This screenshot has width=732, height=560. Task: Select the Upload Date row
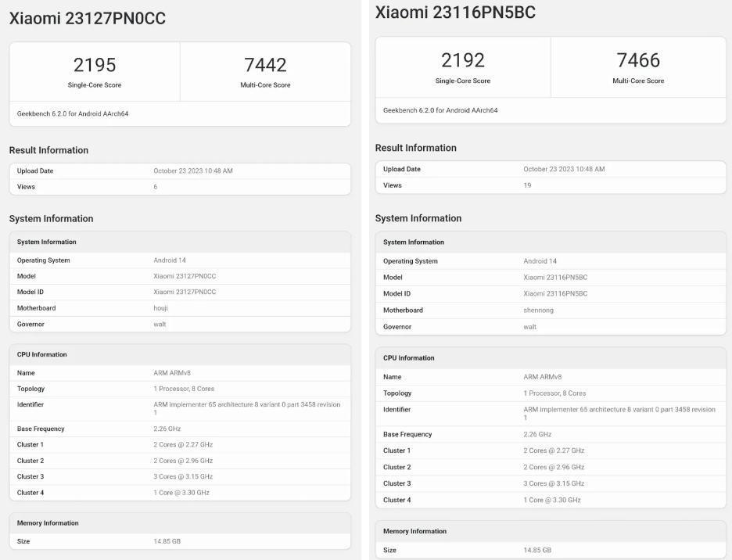(x=180, y=169)
